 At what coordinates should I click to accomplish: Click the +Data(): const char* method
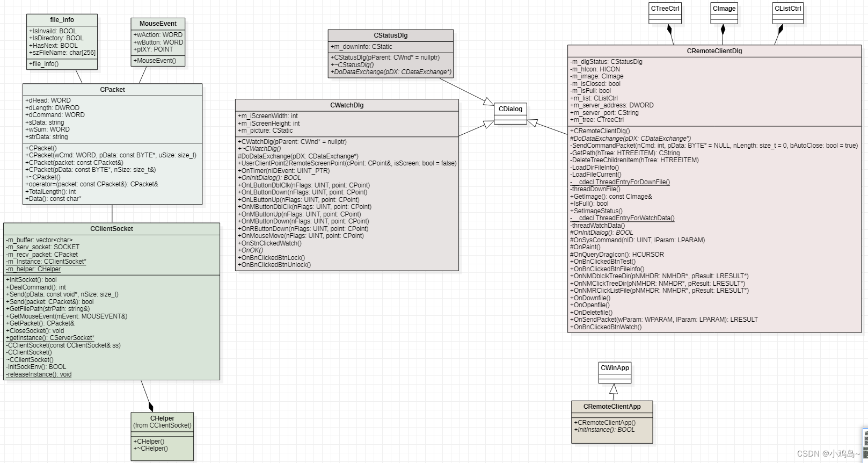[53, 199]
